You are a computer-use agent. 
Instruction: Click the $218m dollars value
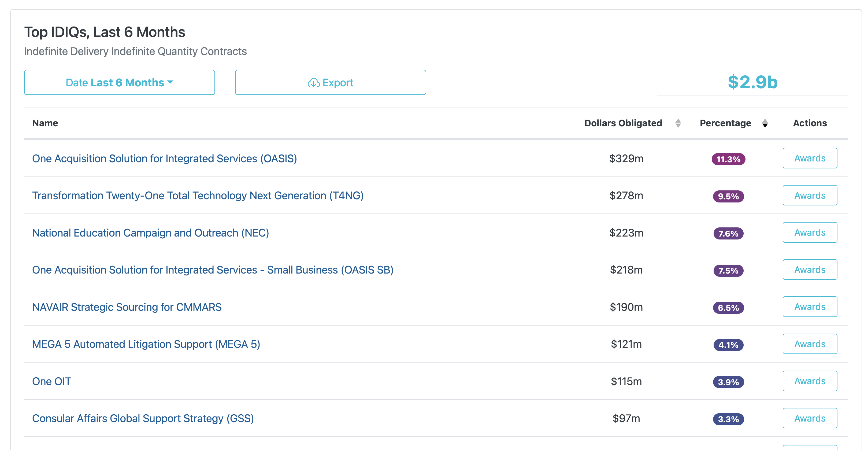(x=626, y=270)
